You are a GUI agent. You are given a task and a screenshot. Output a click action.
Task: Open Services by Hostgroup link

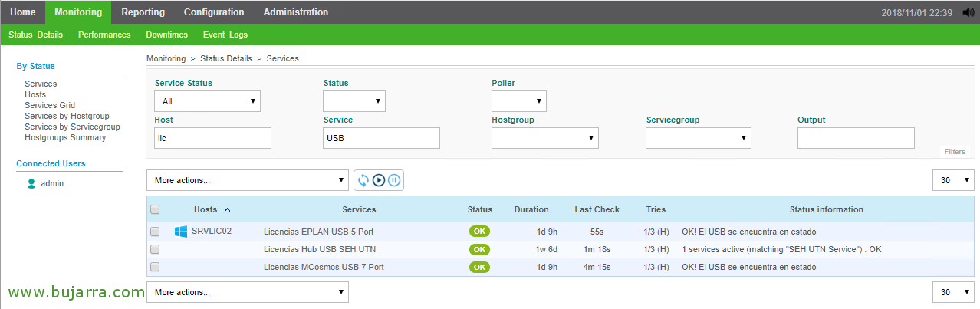[67, 116]
